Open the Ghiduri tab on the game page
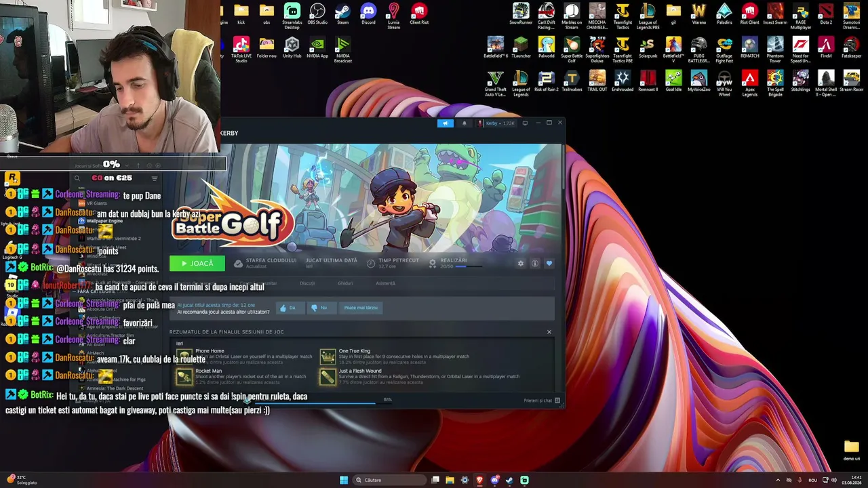The image size is (868, 488). (x=345, y=283)
